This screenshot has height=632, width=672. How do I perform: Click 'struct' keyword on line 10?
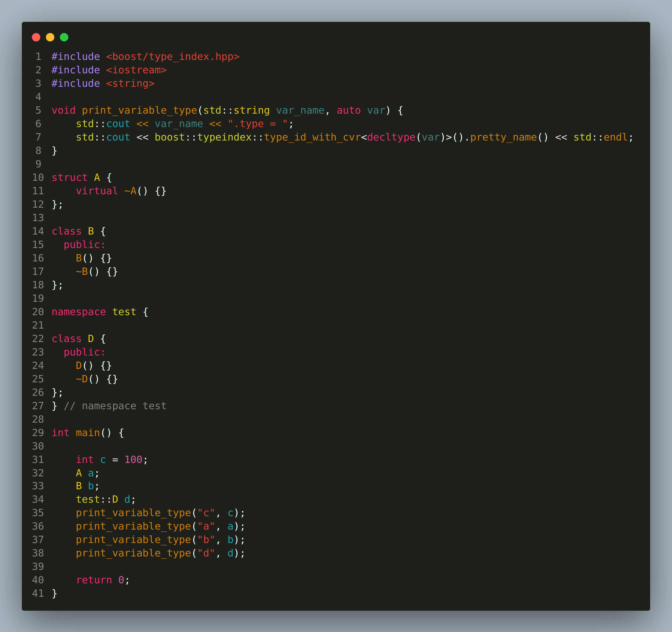(x=70, y=177)
